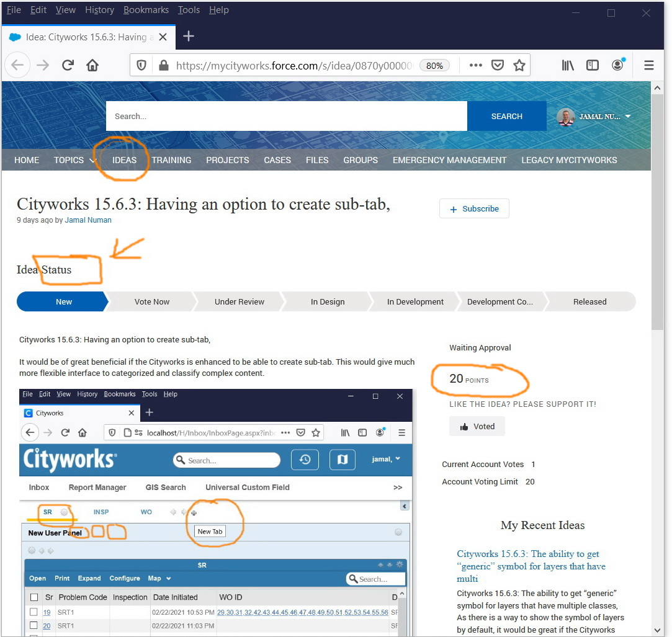Open the Firefox Library icon in the toolbar

click(567, 65)
